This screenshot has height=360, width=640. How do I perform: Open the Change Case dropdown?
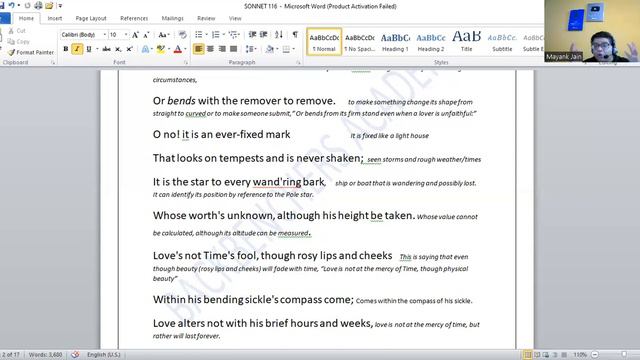point(163,35)
